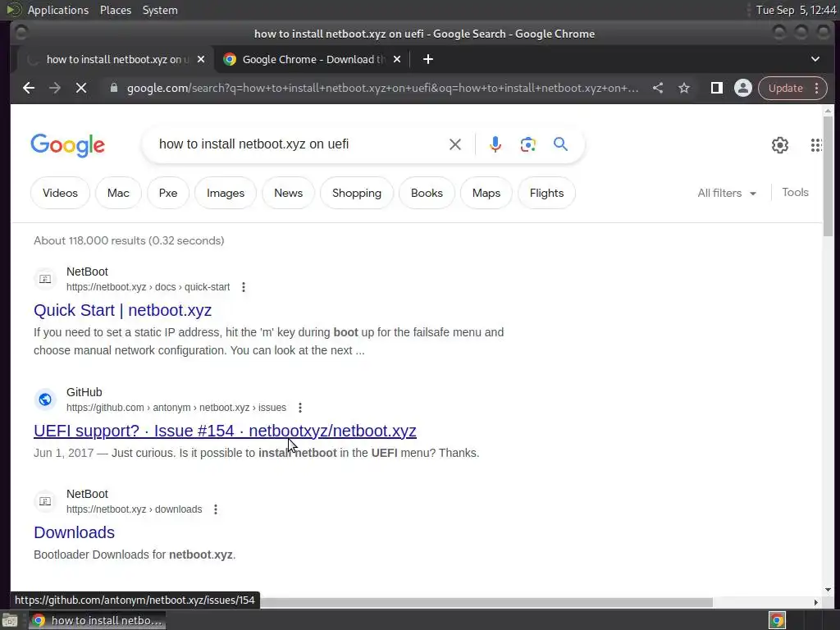Expand the All filters dropdown
Screen dimensions: 840x630
point(727,193)
